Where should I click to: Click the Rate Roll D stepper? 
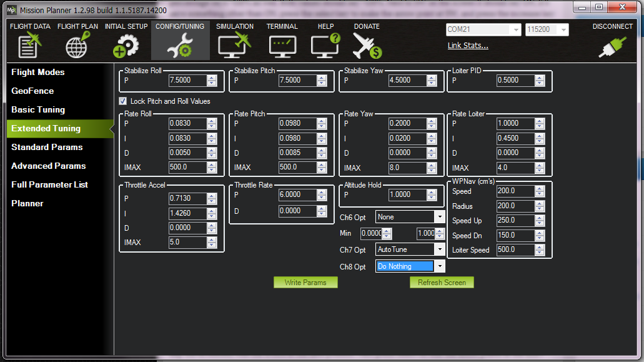click(212, 153)
